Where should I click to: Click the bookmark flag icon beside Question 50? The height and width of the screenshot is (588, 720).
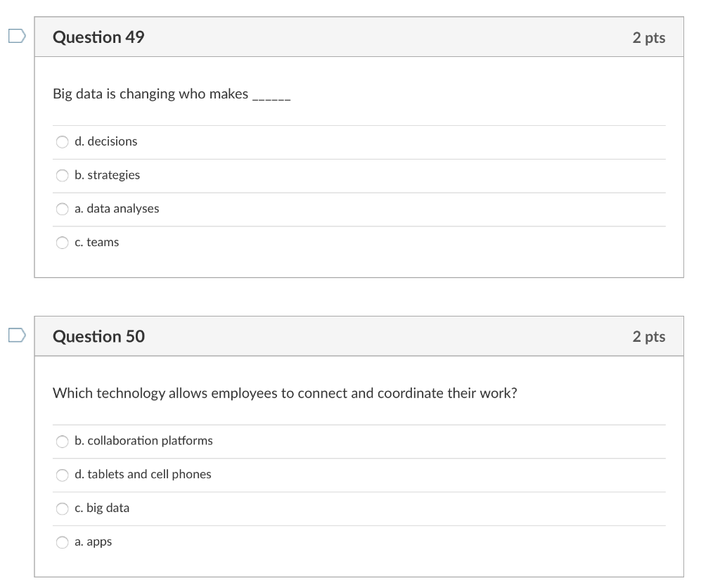pos(15,333)
